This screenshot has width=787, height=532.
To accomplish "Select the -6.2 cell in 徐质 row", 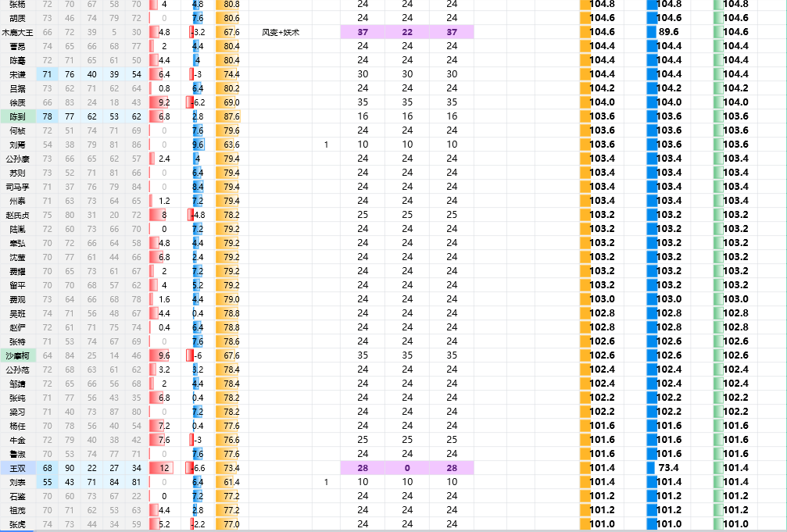I will 198,102.
